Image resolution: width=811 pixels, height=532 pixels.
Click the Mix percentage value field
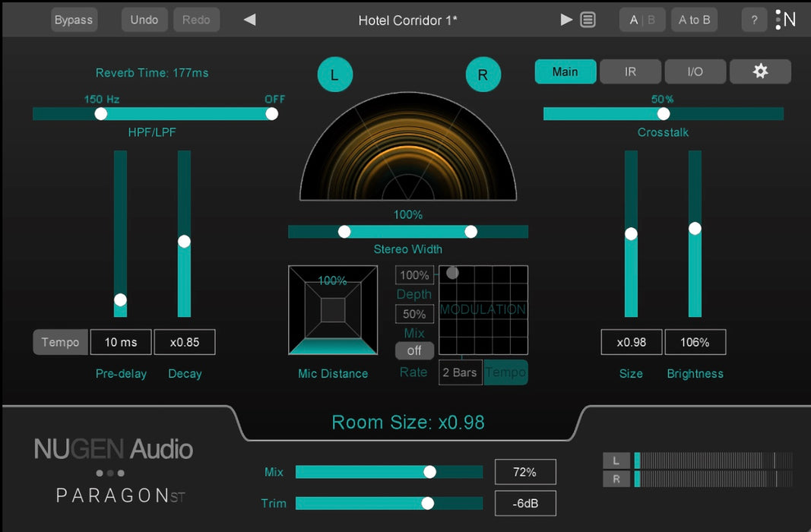[524, 472]
